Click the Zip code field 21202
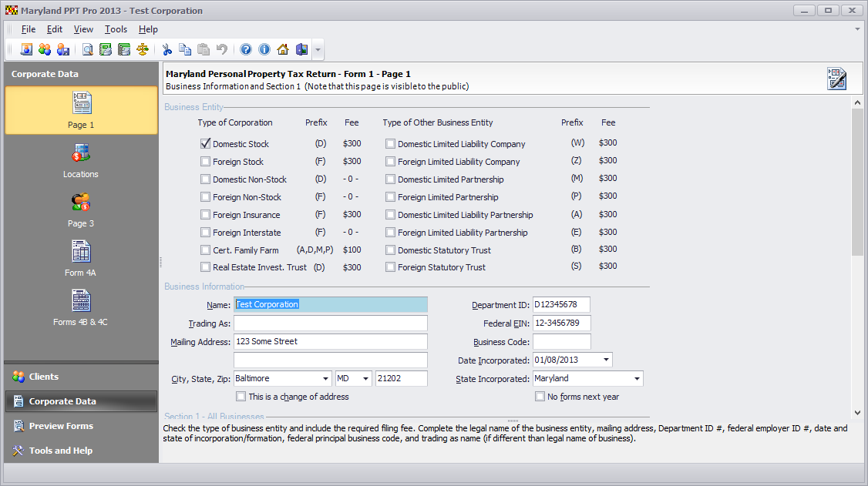The width and height of the screenshot is (868, 486). [402, 379]
